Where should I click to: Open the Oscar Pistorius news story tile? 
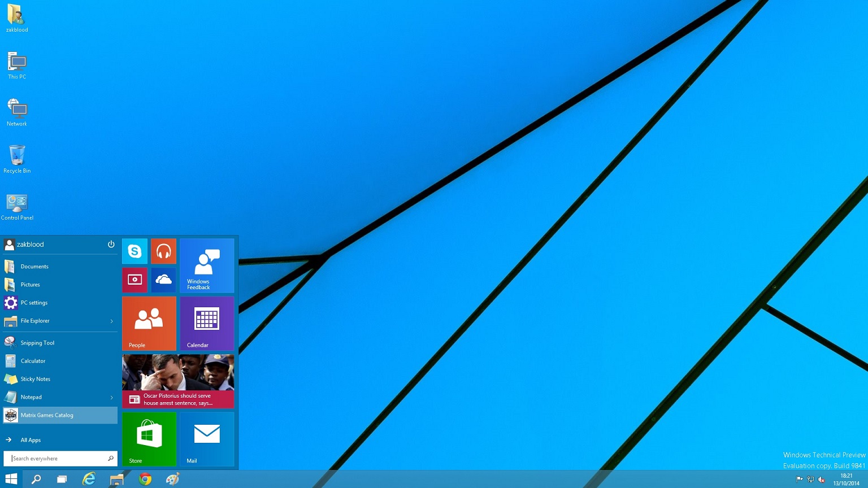pyautogui.click(x=178, y=381)
